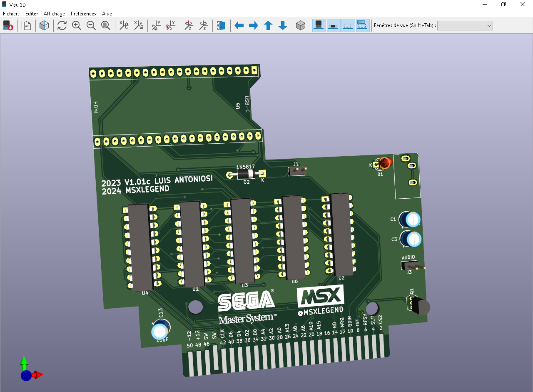
Task: Click the J1 jumper on the board
Action: 298,170
